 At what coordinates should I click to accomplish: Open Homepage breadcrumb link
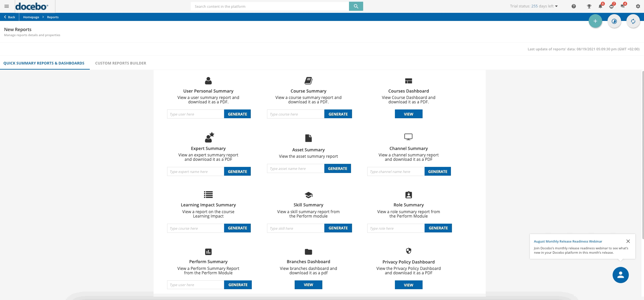31,17
